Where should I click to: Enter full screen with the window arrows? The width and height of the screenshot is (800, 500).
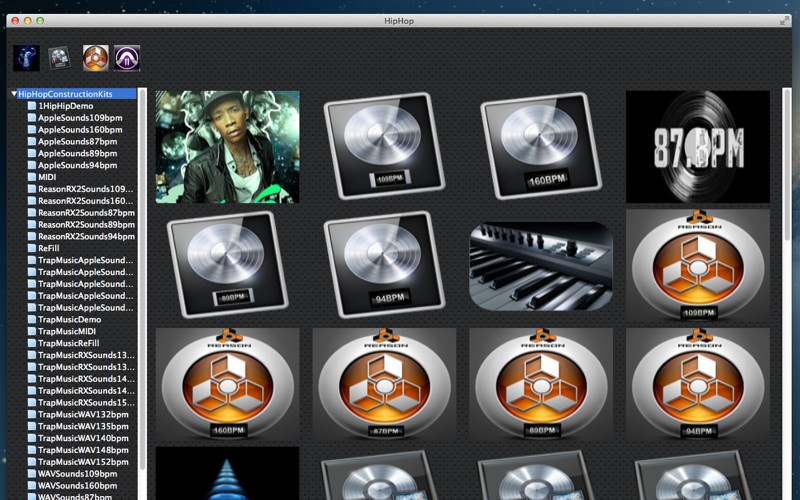click(784, 21)
